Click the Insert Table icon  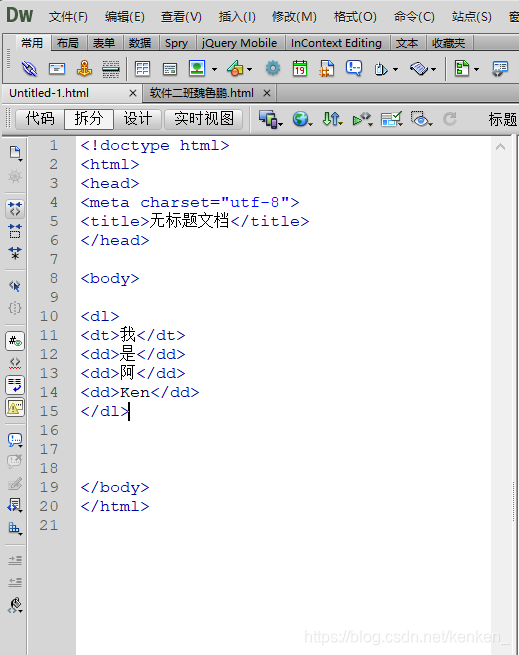point(142,69)
